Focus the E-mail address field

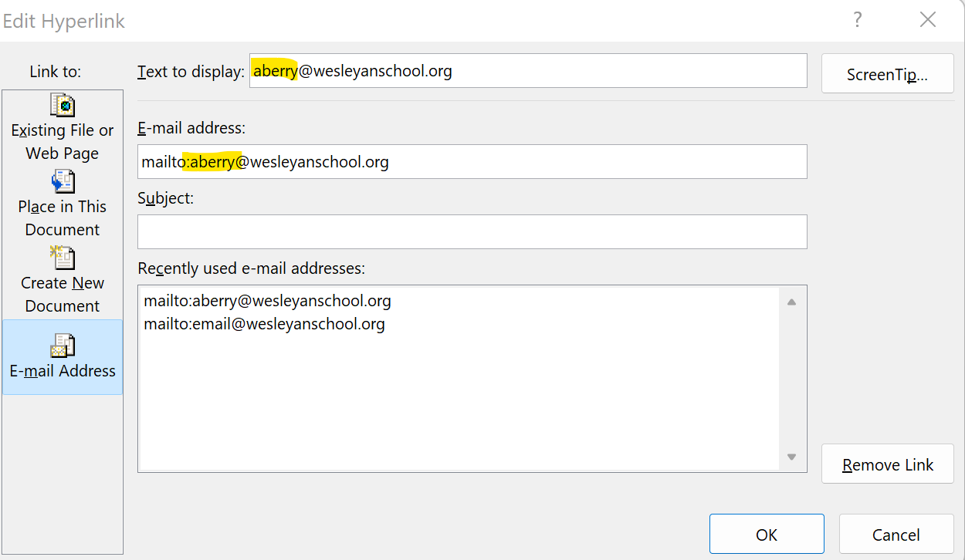(x=472, y=161)
